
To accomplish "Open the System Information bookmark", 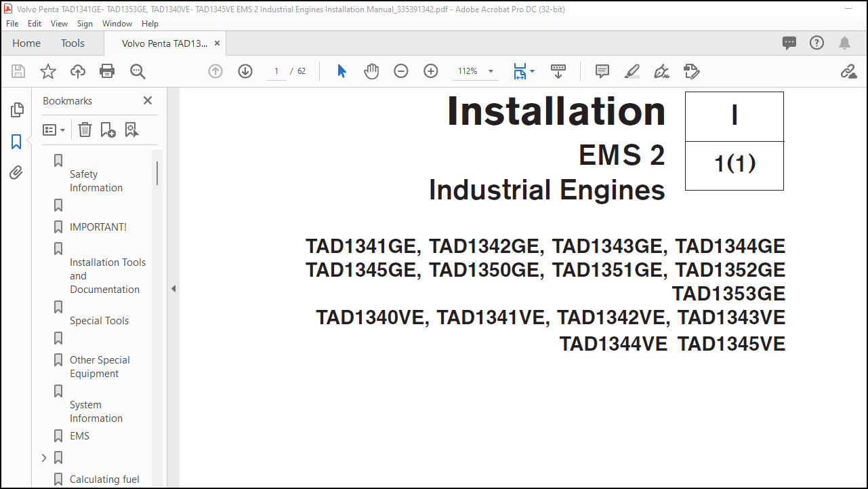I will click(96, 412).
